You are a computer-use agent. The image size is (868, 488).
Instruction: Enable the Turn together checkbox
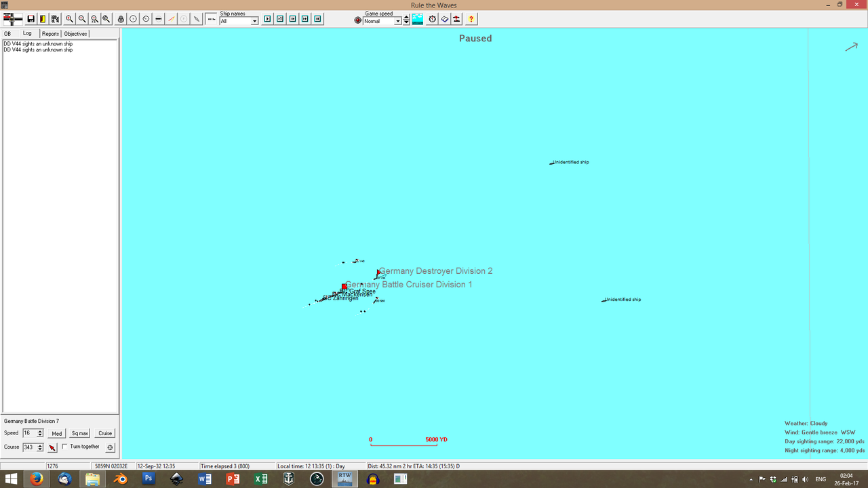tap(65, 447)
